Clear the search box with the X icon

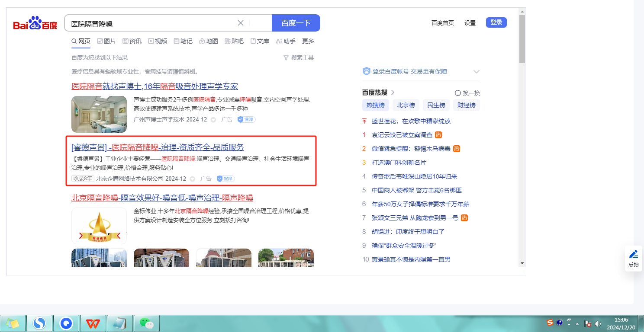[x=241, y=23]
